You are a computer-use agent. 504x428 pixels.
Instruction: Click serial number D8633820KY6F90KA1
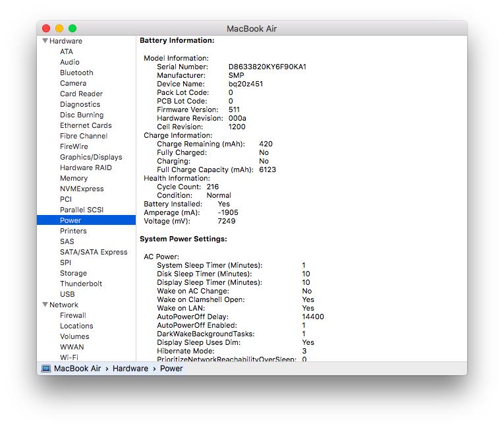[267, 67]
